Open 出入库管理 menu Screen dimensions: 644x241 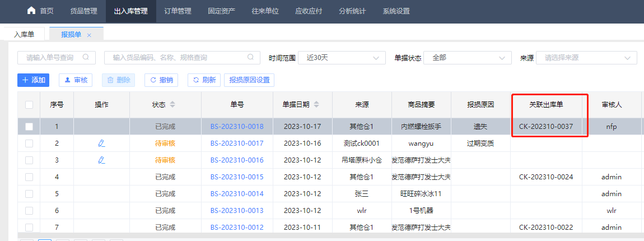tap(130, 11)
